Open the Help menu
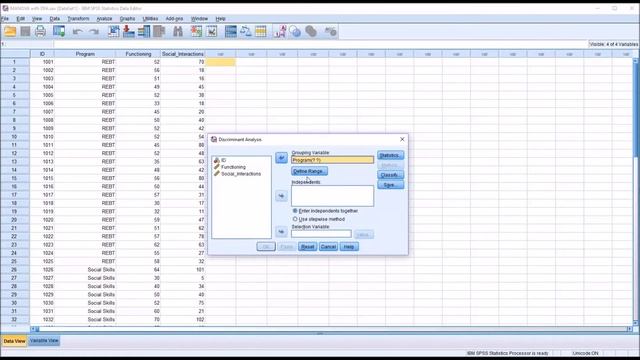The image size is (640, 360). 220,19
